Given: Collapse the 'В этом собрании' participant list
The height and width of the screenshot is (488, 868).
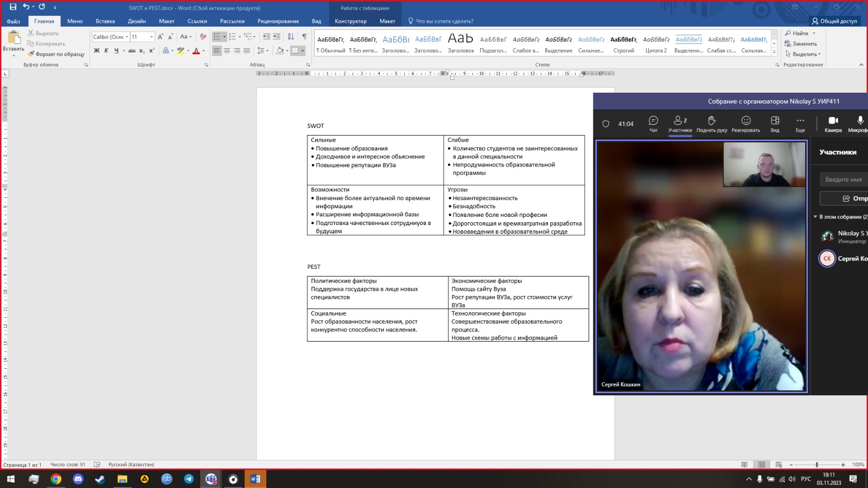Looking at the screenshot, I should [815, 217].
